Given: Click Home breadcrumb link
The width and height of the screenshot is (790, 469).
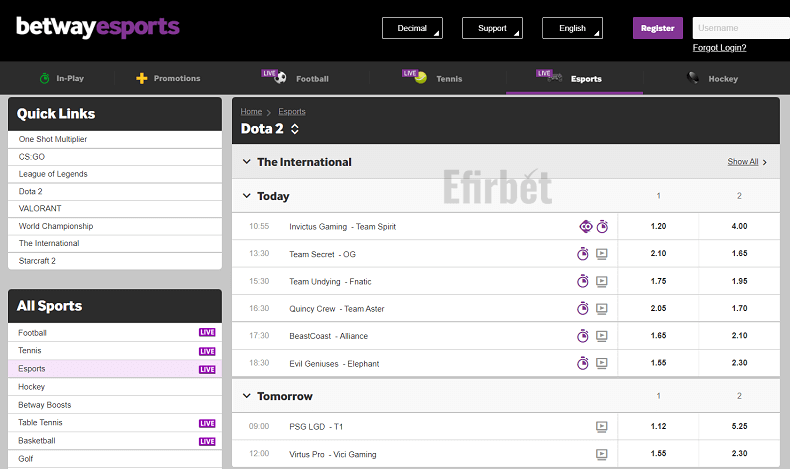Looking at the screenshot, I should click(x=251, y=111).
